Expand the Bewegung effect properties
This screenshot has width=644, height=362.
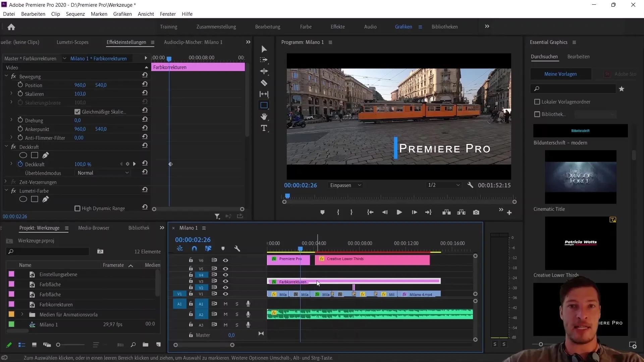coord(6,76)
